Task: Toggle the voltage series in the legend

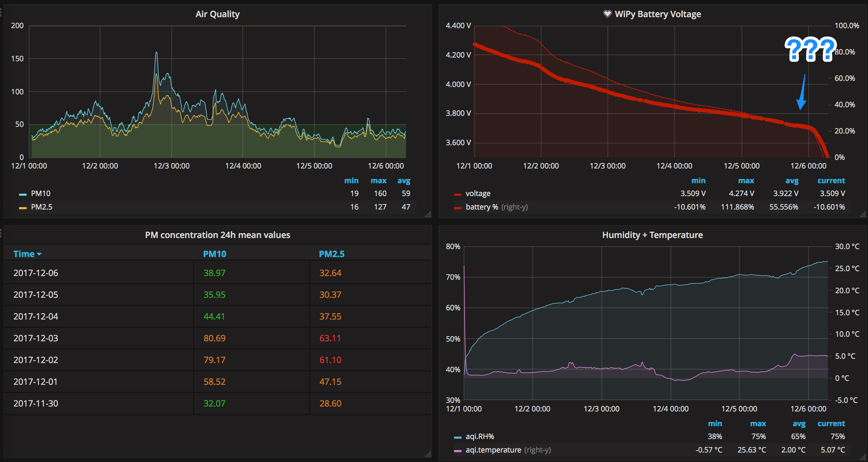Action: 478,194
